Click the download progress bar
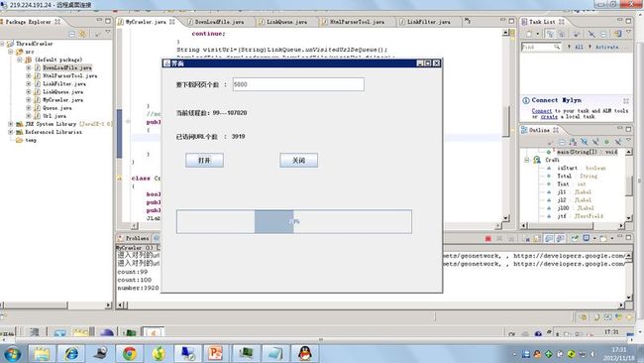The image size is (644, 363). pyautogui.click(x=294, y=221)
